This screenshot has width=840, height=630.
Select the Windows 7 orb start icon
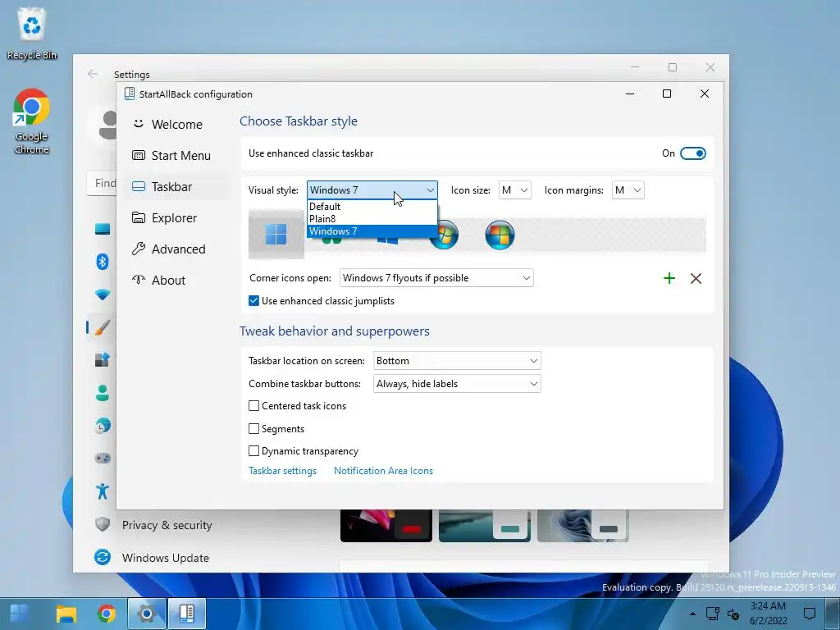(x=500, y=235)
